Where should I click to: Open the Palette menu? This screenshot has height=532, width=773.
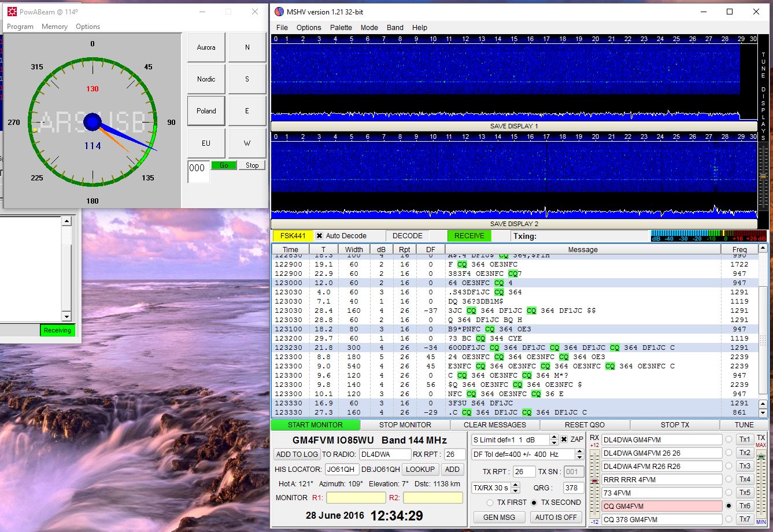coord(341,27)
